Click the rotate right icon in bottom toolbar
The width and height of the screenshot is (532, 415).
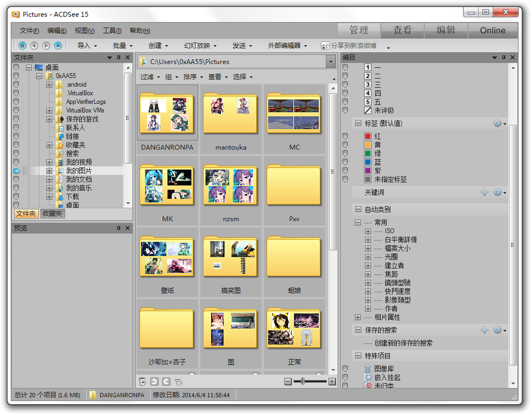(x=166, y=382)
